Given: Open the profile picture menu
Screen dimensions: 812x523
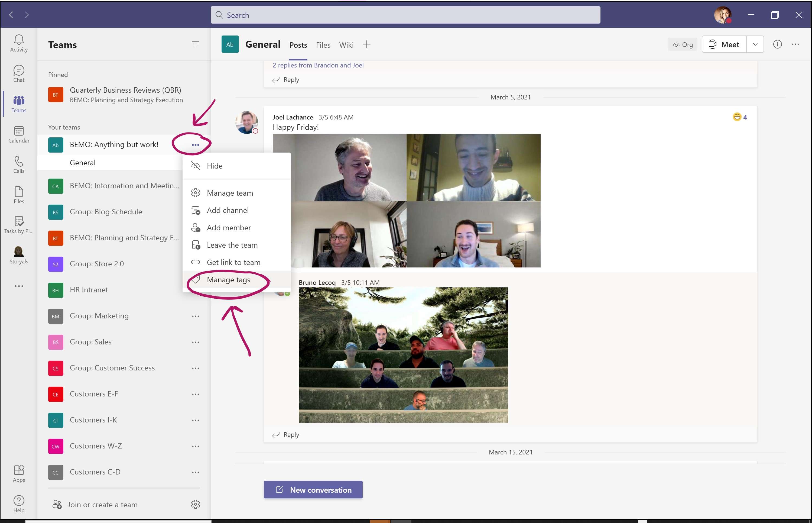Looking at the screenshot, I should (723, 15).
